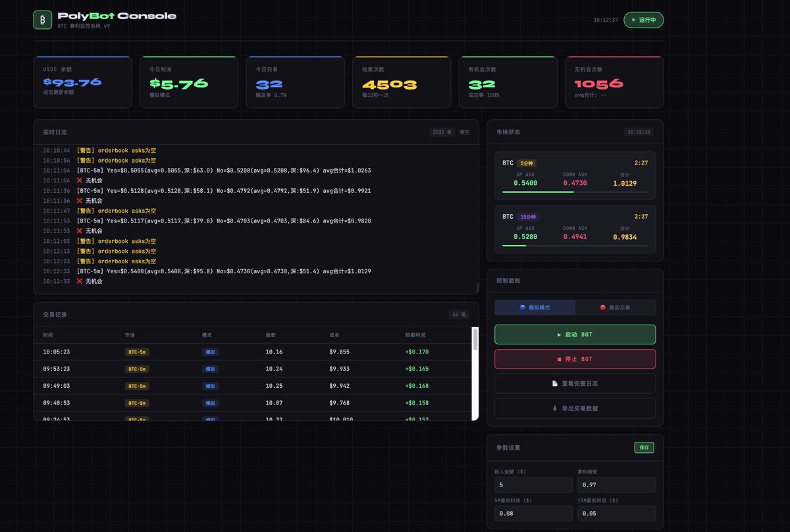This screenshot has width=790, height=532.
Task: Select the trade row at 10:05:23
Action: 253,352
